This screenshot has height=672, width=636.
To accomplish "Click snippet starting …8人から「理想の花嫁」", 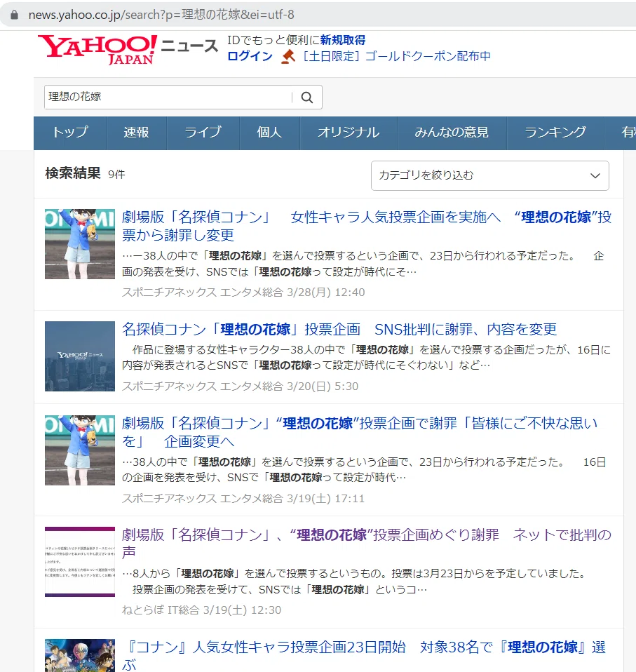I will 353,582.
